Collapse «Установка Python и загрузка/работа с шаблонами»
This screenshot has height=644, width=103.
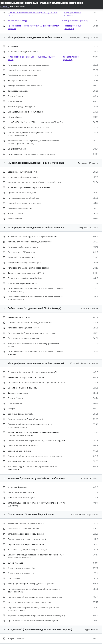[x=4, y=478]
